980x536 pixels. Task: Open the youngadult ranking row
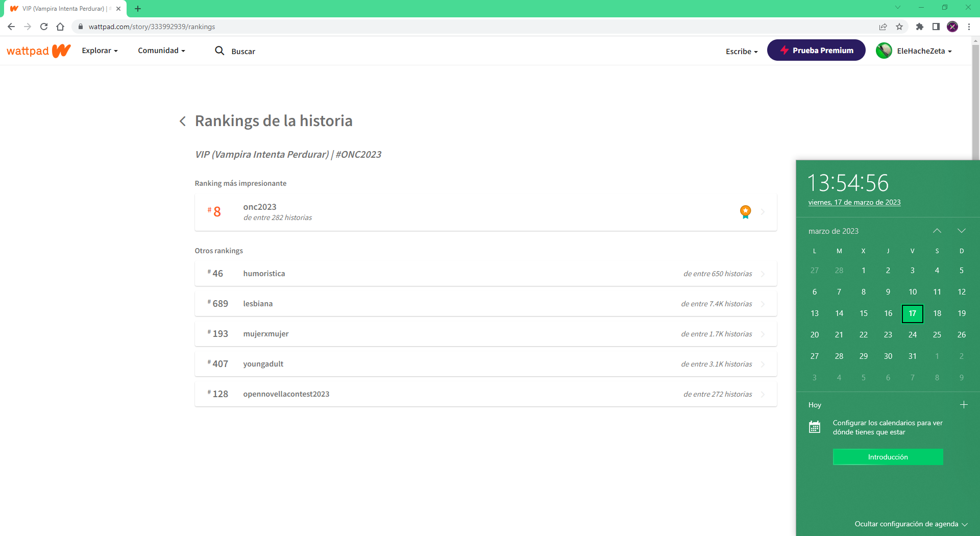485,364
